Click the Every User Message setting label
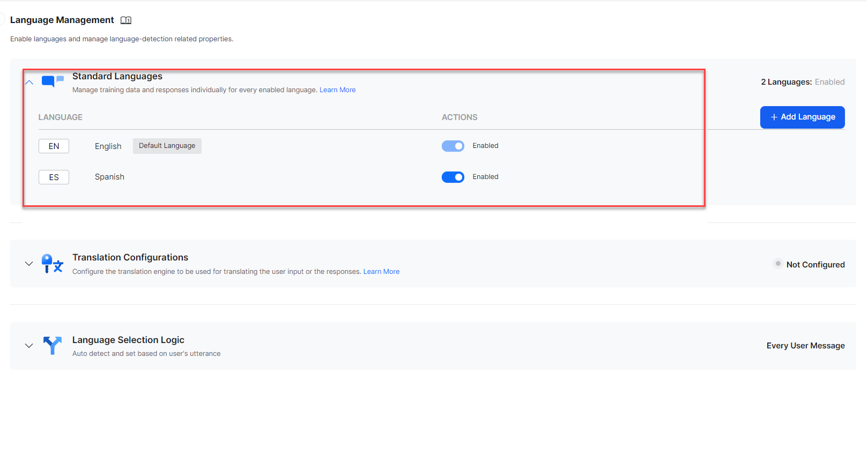868x469 pixels. click(x=805, y=346)
